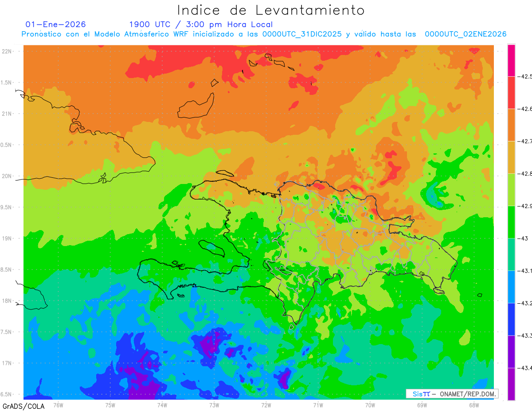This screenshot has width=532, height=411.
Task: Select red swatch between -42.5 and -42.6
Action: 511,93
